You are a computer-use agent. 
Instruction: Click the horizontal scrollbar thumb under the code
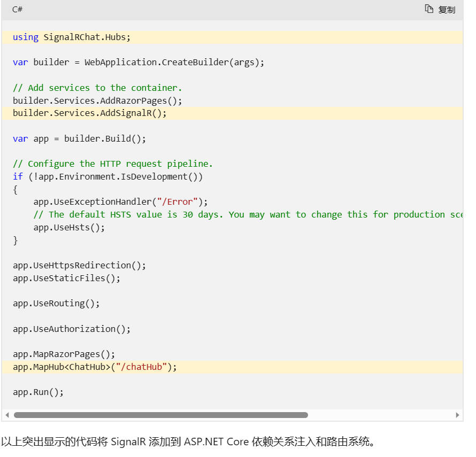coord(161,415)
